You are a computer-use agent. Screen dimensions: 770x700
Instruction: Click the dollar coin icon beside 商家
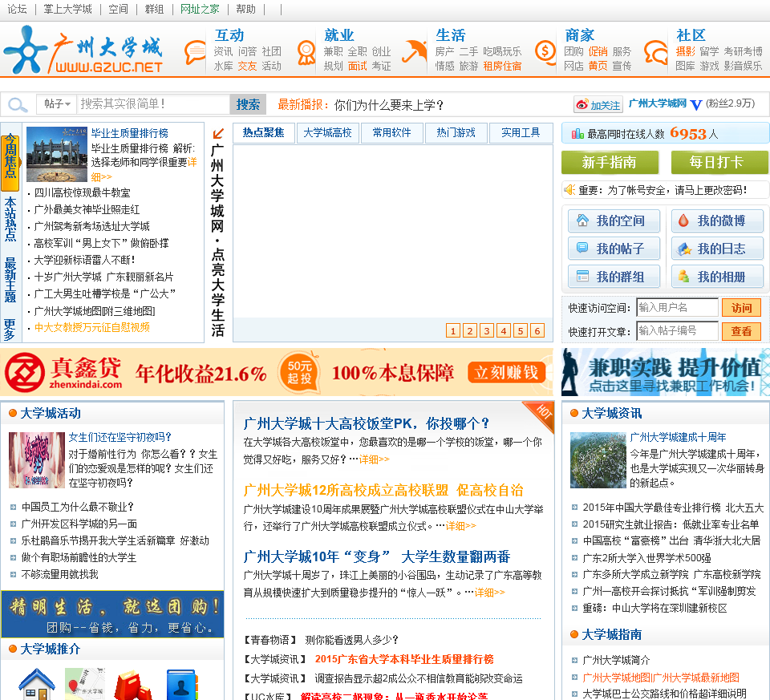[545, 51]
